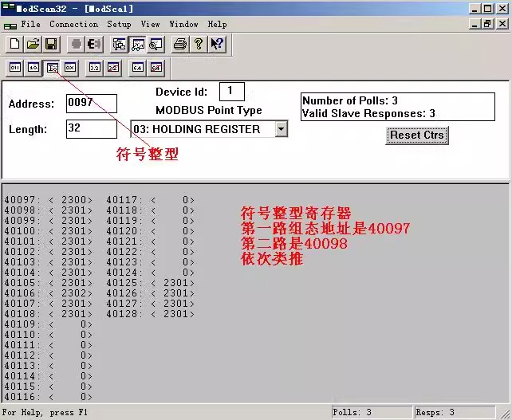Expand MODBUS Point Type dropdown arrow
Viewport: 512px width, 420px height.
pos(282,129)
